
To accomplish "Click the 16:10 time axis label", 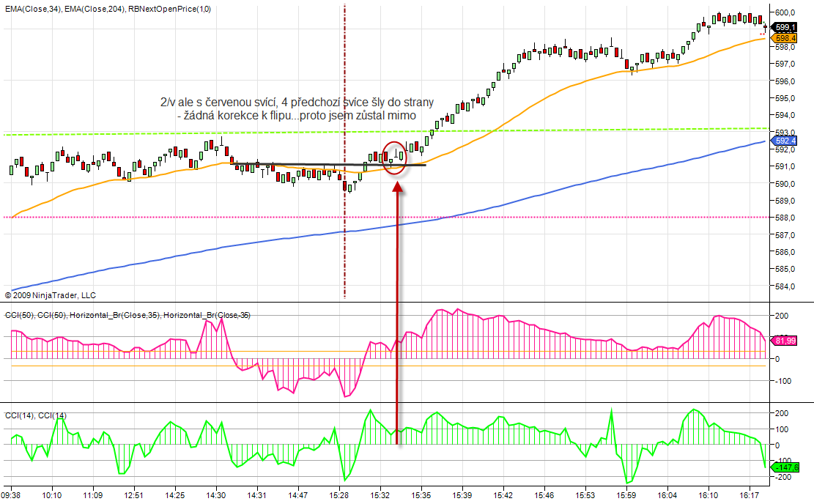I will 708,495.
